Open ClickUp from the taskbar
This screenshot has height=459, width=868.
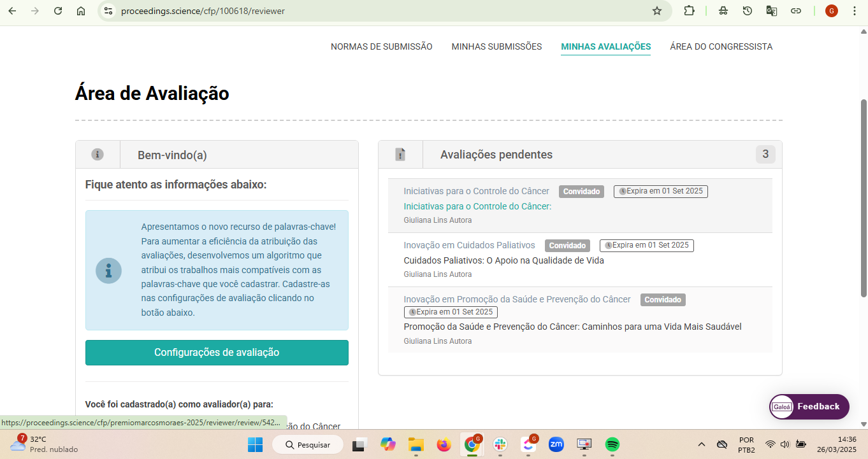528,444
